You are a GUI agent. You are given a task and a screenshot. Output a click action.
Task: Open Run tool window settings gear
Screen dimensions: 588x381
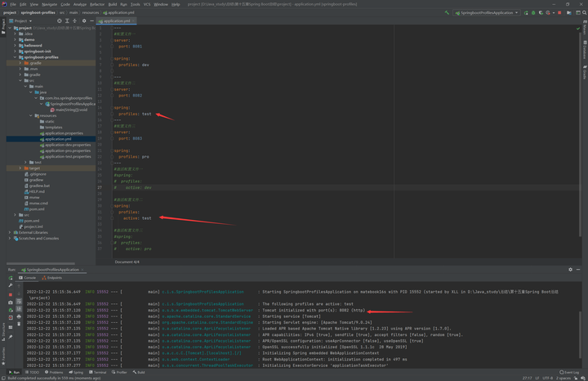[x=570, y=269]
